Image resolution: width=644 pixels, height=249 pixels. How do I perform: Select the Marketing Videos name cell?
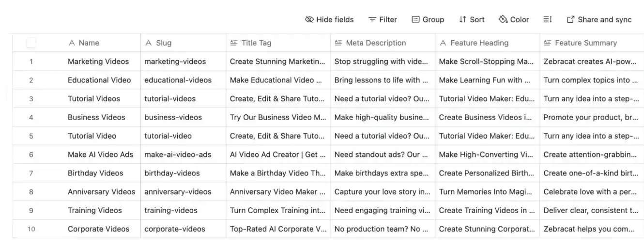pyautogui.click(x=98, y=62)
